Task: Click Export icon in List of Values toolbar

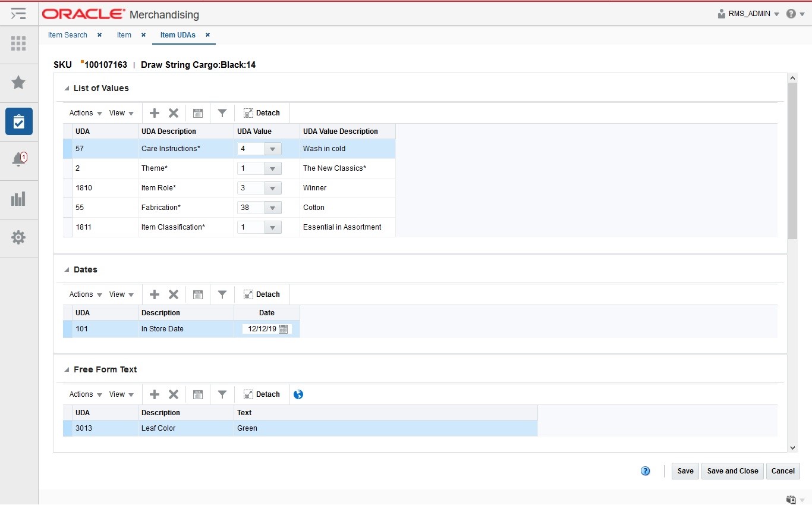Action: (198, 113)
